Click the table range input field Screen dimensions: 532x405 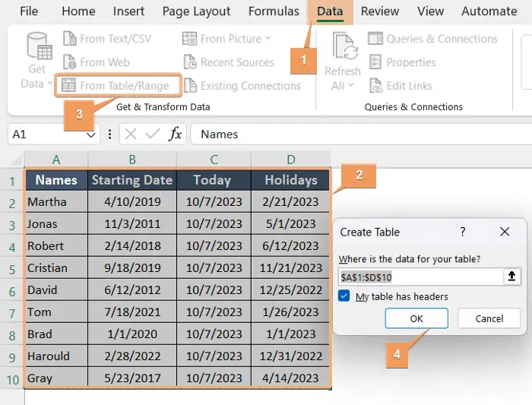point(420,277)
